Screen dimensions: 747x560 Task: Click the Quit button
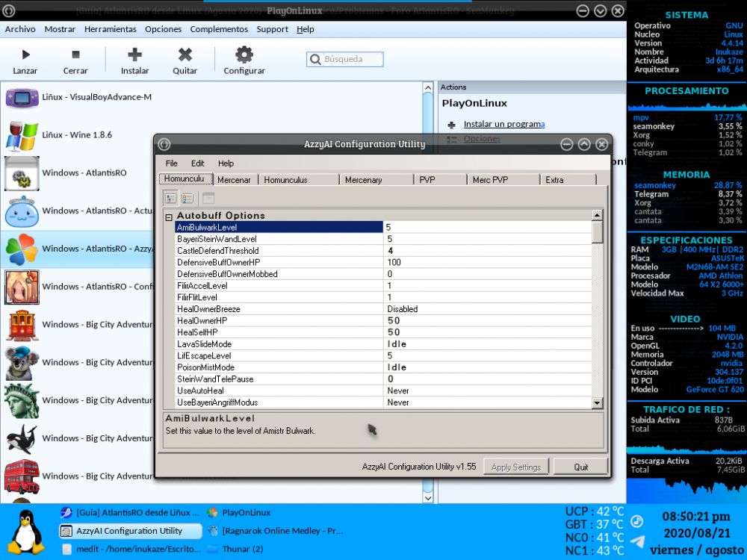(580, 467)
